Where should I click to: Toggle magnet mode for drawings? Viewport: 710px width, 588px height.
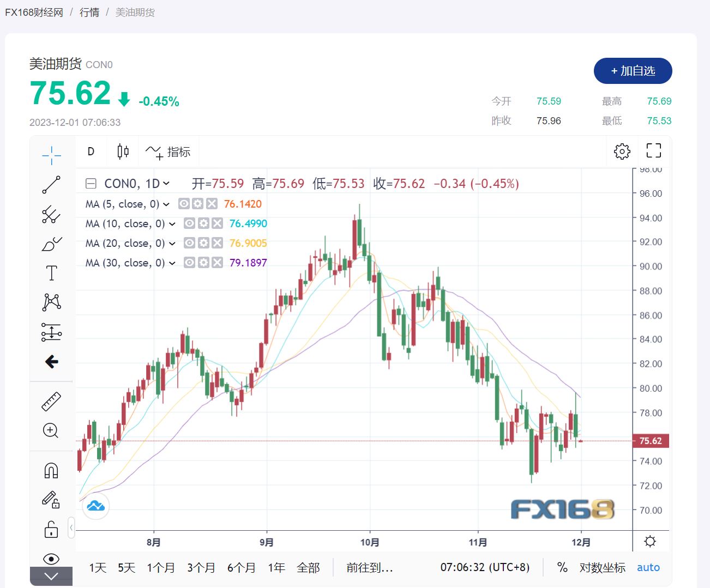51,470
